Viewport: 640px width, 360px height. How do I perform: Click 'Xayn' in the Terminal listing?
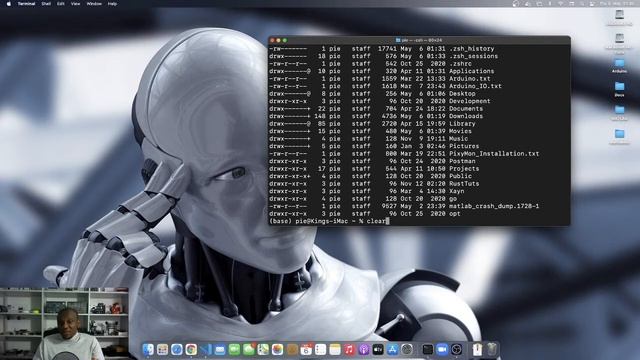tap(456, 191)
